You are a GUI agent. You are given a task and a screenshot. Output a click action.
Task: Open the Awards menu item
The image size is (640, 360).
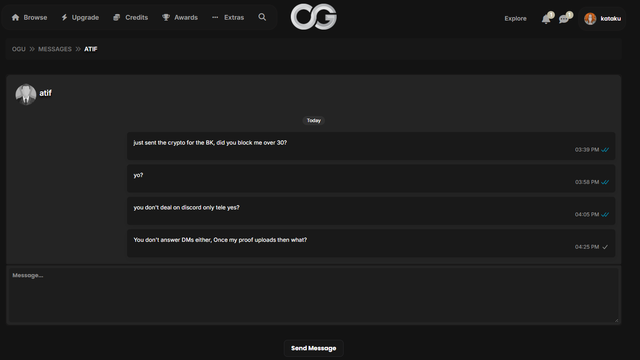pos(180,18)
